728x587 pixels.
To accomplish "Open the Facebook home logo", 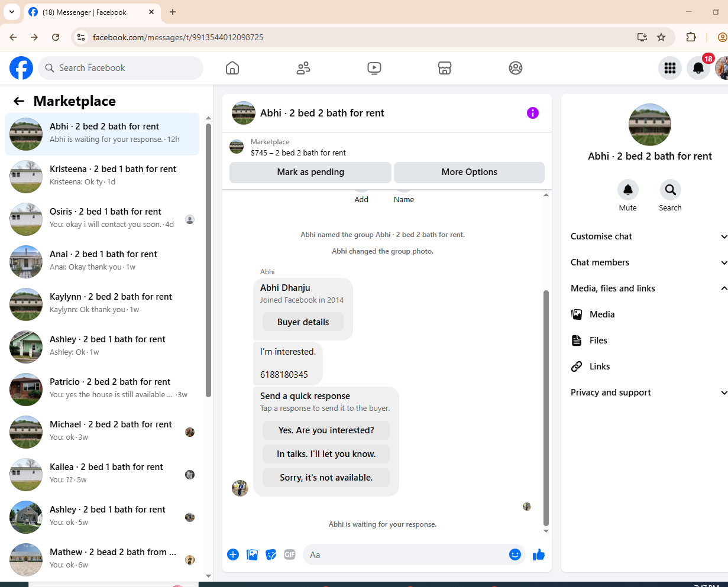I will 21,68.
